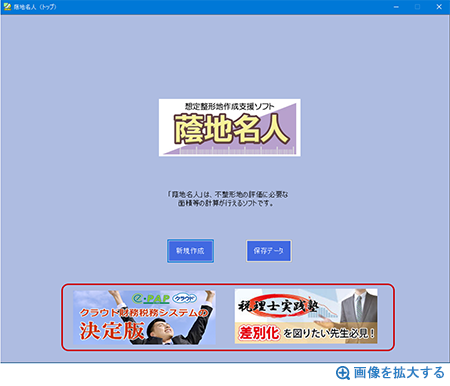
Task: Click the クラウド badge in left banner
Action: [x=184, y=298]
